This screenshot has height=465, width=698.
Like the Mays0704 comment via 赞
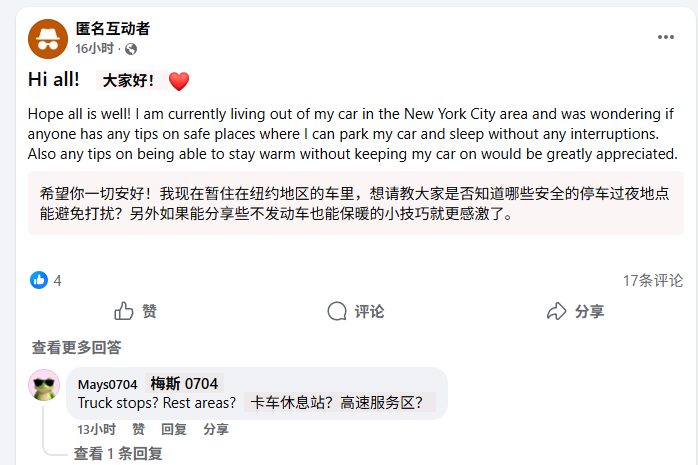(x=138, y=429)
